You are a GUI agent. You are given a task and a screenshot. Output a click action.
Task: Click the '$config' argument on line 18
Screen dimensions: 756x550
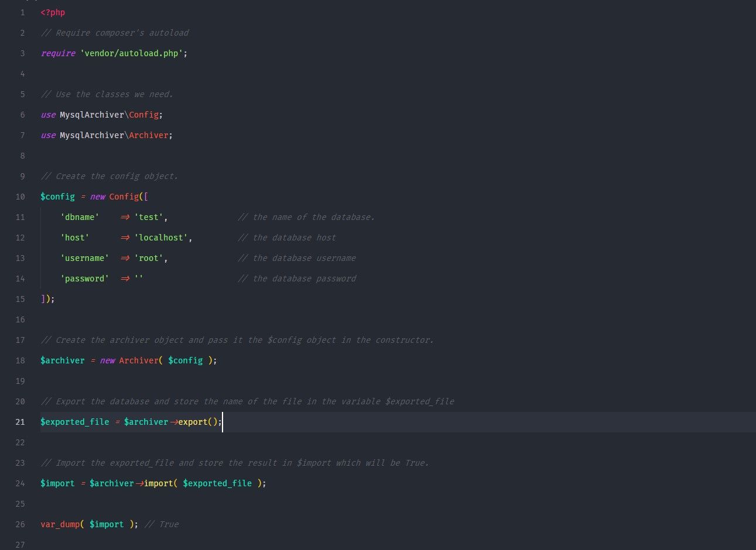click(x=186, y=360)
